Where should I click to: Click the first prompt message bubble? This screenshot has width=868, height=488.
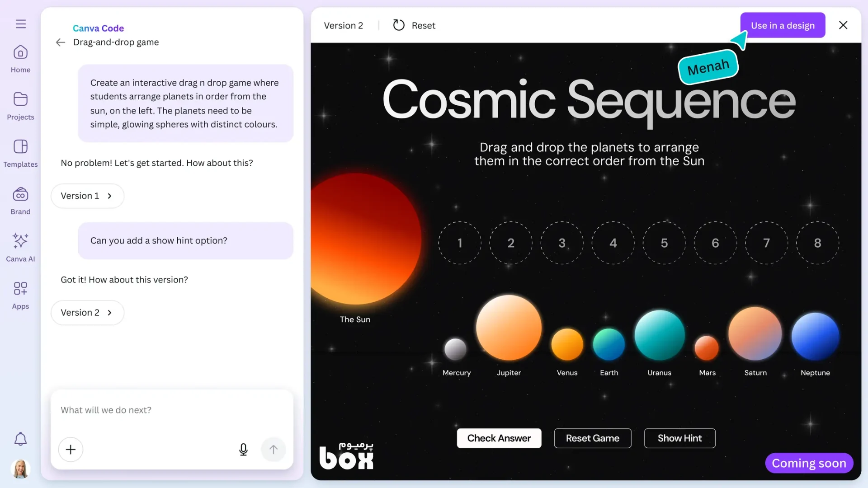point(185,103)
